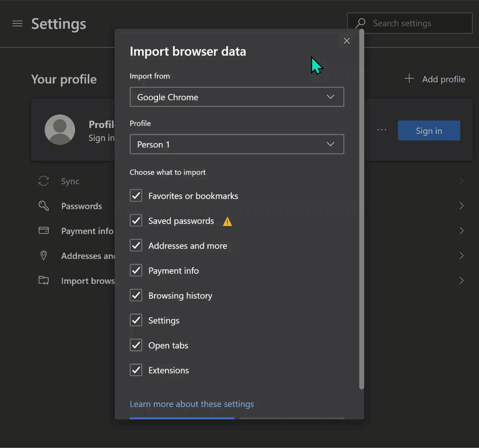Open the Profile Person 1 dropdown

click(237, 144)
